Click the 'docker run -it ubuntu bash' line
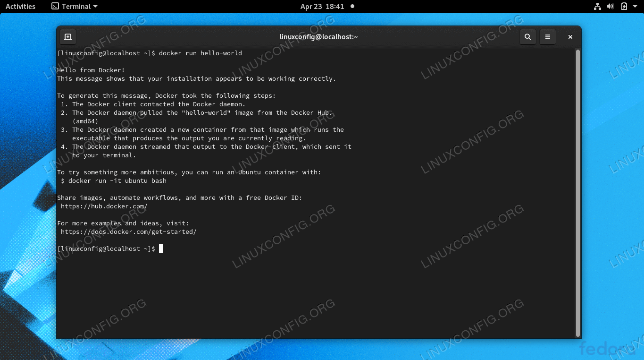The width and height of the screenshot is (644, 360). coord(114,181)
